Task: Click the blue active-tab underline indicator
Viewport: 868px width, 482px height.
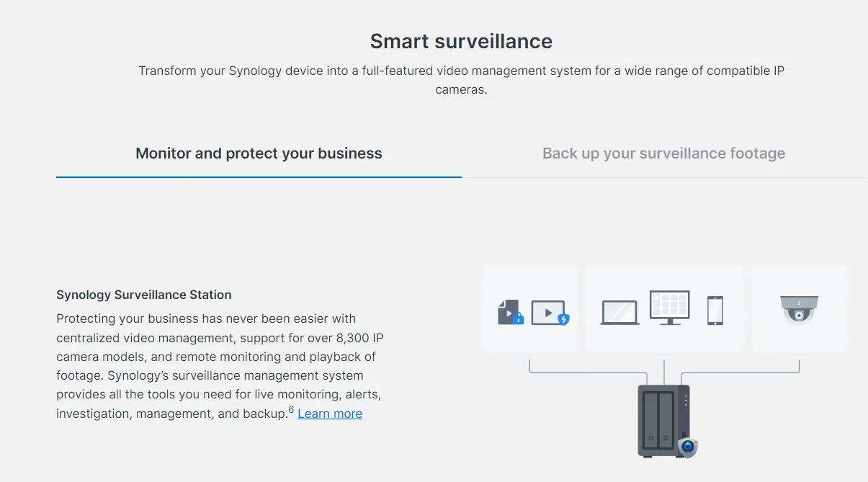Action: (259, 177)
